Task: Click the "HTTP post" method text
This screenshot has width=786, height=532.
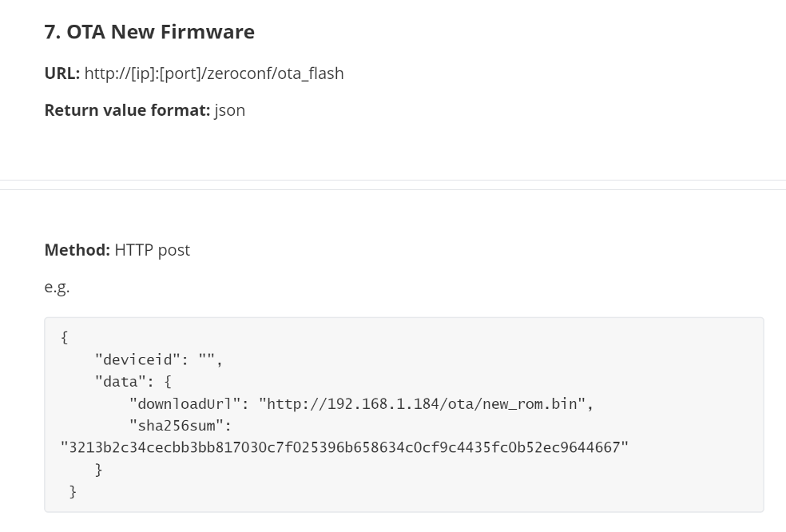Action: coord(153,250)
